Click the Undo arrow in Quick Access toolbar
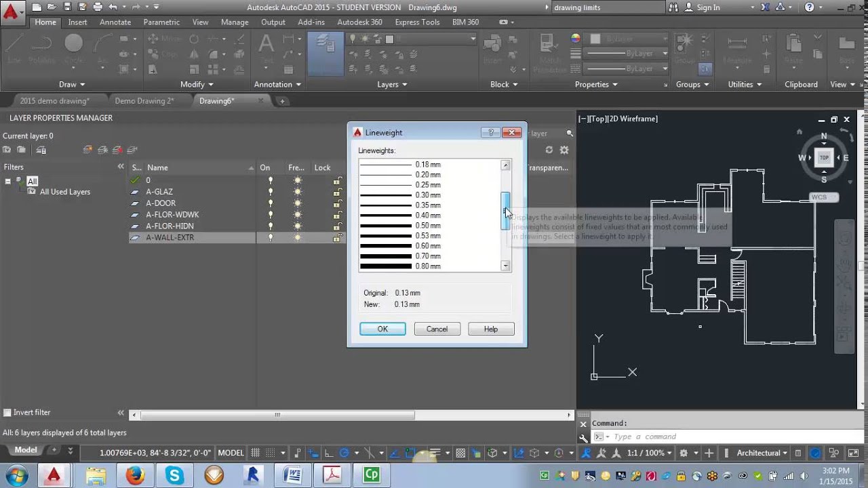Image resolution: width=868 pixels, height=488 pixels. 113,7
